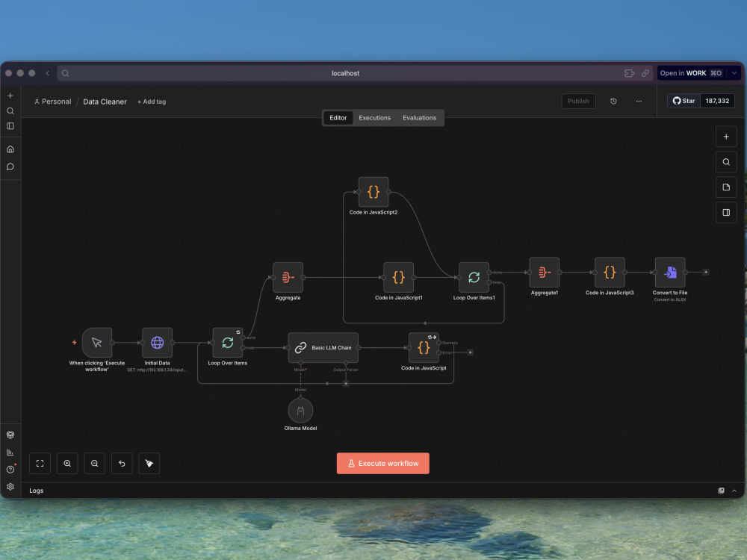Select the Convert to File node
Viewport: 747px width, 560px height.
[x=670, y=273]
